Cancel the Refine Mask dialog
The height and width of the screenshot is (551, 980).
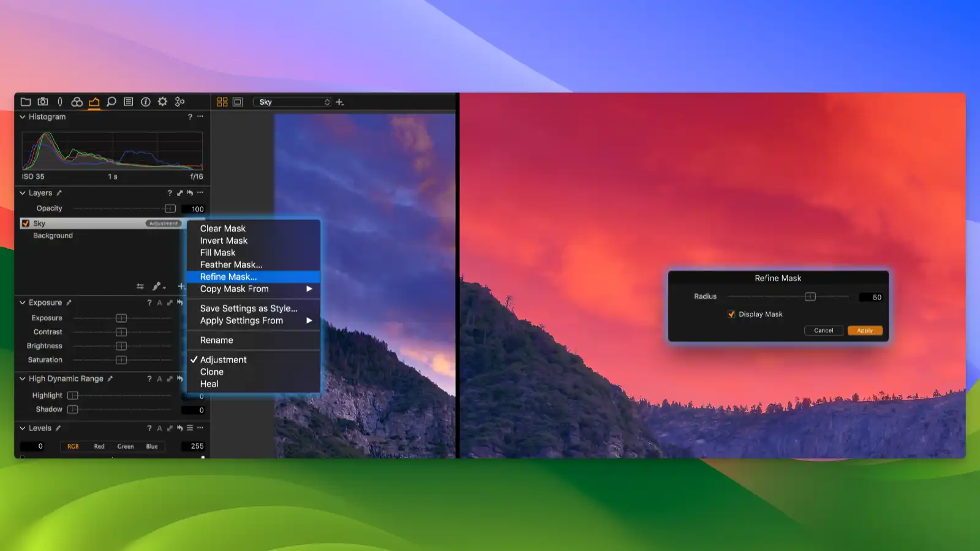point(823,331)
